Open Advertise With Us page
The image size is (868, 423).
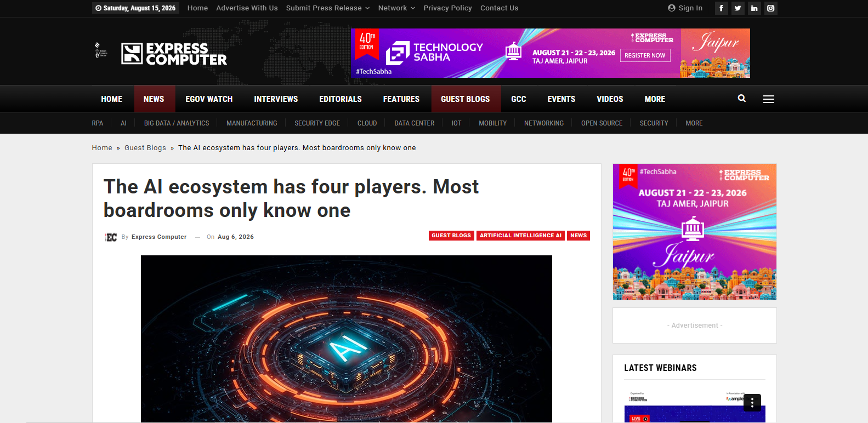click(247, 8)
